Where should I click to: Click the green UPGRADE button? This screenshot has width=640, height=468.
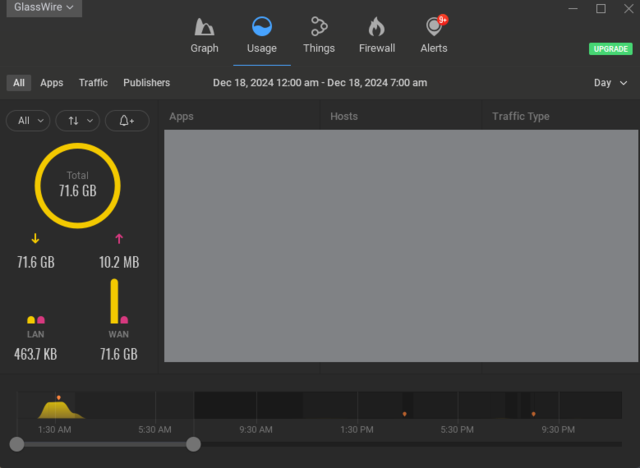[x=611, y=49]
